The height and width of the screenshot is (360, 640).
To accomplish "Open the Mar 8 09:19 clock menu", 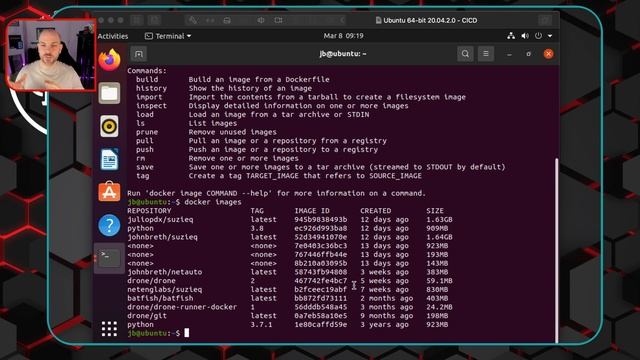I will coord(343,36).
